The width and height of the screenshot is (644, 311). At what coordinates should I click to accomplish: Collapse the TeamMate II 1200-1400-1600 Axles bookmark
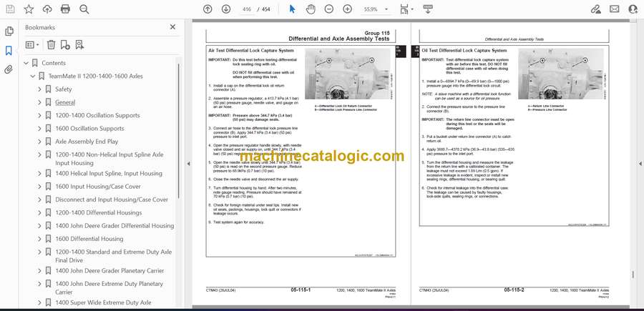[x=32, y=76]
